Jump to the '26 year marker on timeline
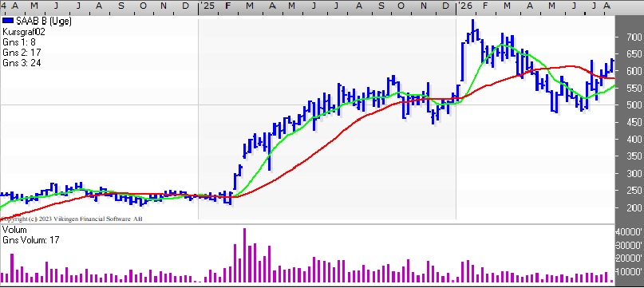This screenshot has width=644, height=288. point(466,6)
